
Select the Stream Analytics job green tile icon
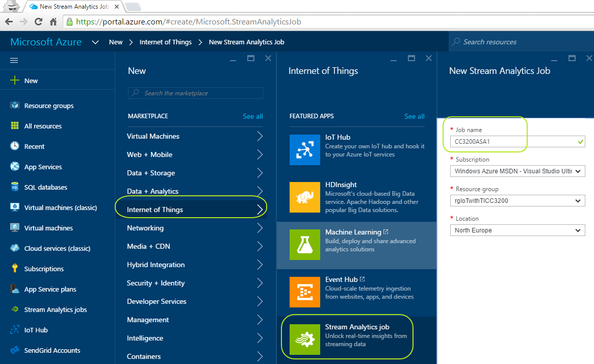click(305, 340)
